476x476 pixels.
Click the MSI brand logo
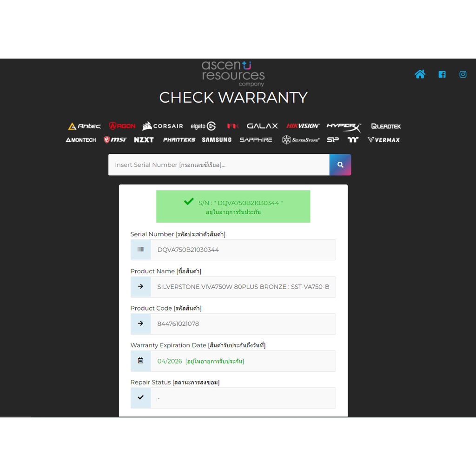115,139
